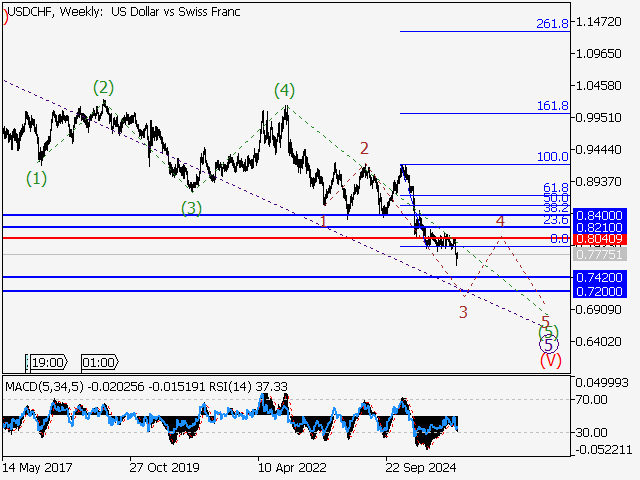
Task: Select the green wave (2) label
Action: (x=104, y=87)
